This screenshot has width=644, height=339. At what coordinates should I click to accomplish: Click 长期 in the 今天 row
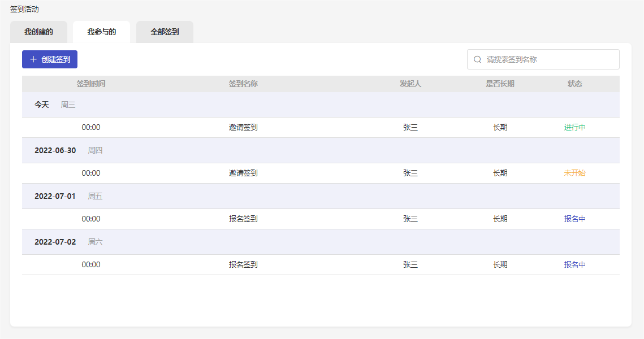[x=500, y=128]
